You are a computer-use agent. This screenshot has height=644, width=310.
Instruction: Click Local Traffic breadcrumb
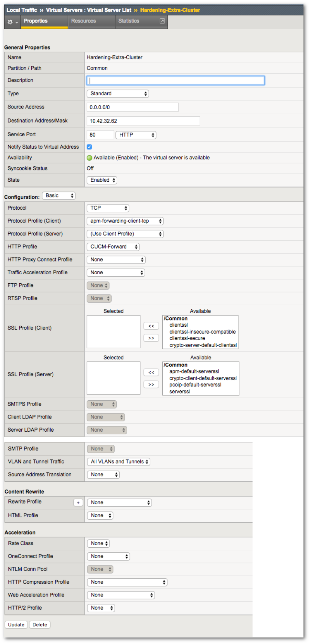pyautogui.click(x=22, y=10)
